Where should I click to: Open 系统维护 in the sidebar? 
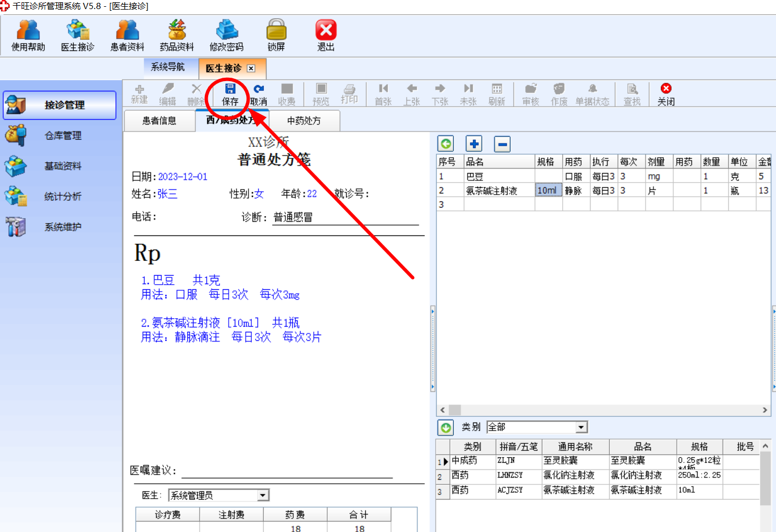click(x=60, y=227)
